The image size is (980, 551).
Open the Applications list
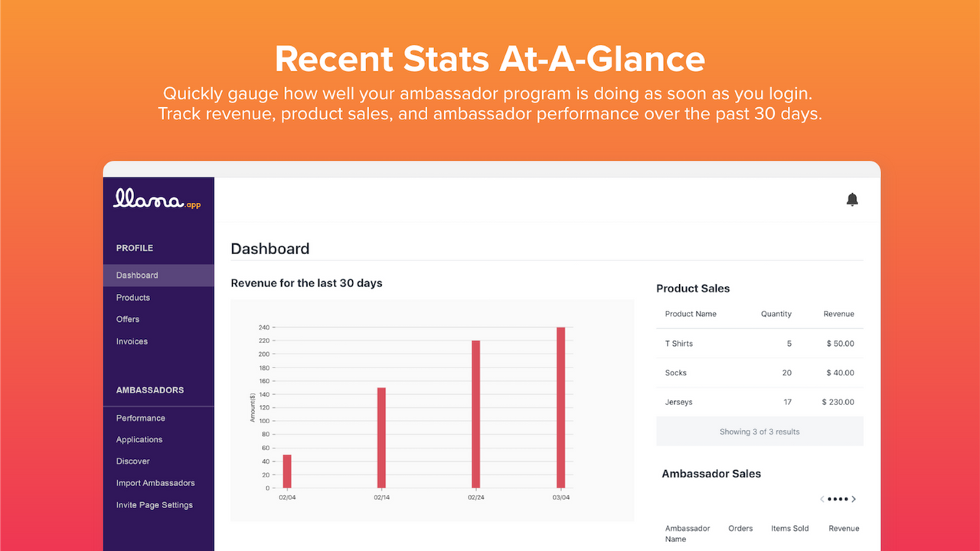click(x=139, y=439)
